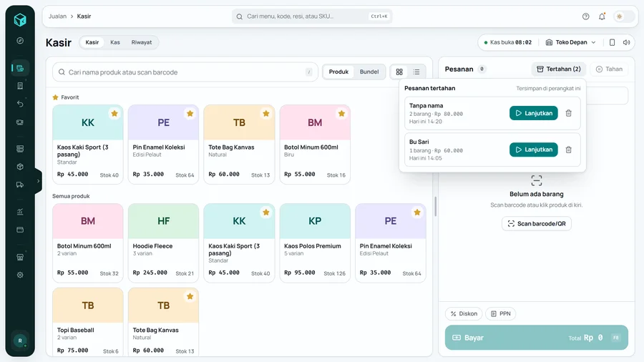Image resolution: width=644 pixels, height=362 pixels.
Task: Switch to grid view of products
Action: (399, 72)
